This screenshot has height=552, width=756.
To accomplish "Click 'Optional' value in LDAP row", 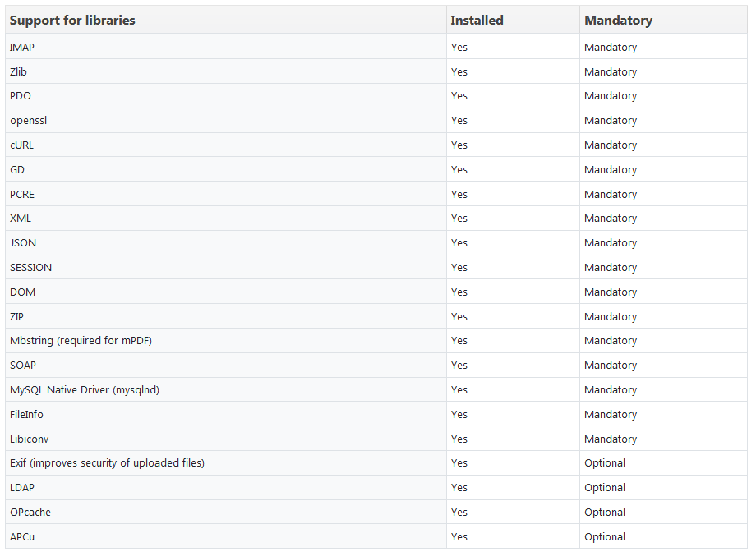I will pos(605,488).
